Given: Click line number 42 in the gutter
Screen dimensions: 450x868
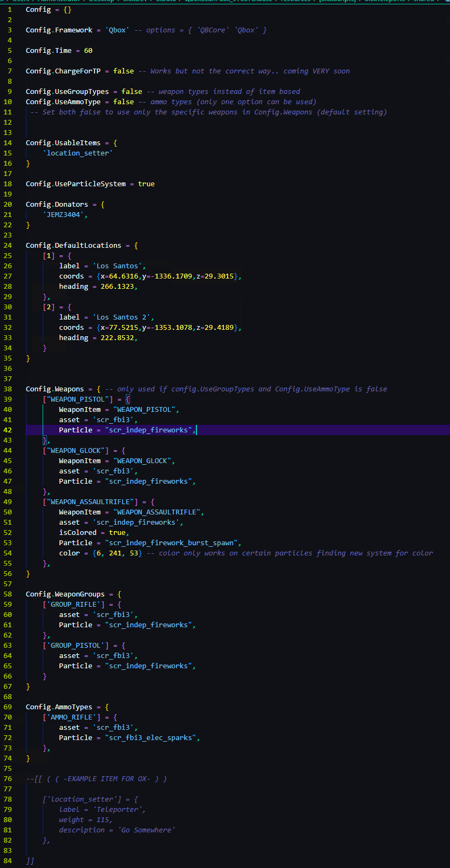Looking at the screenshot, I should tap(8, 430).
